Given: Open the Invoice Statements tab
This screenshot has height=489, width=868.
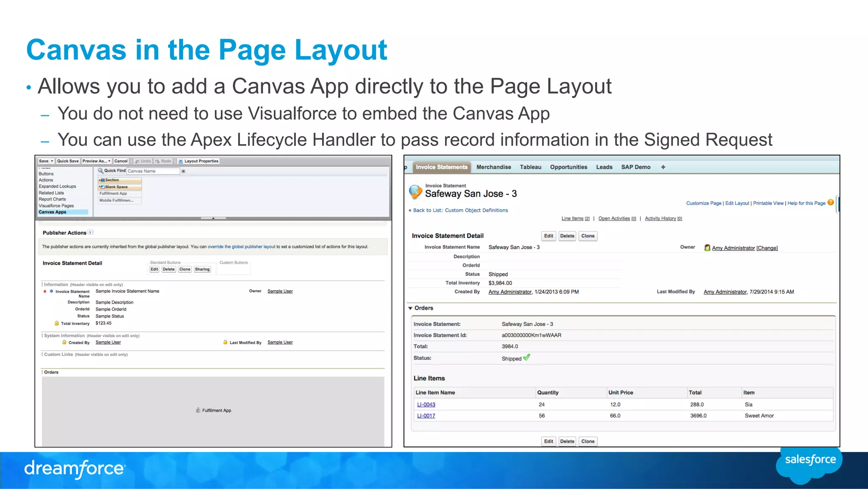Looking at the screenshot, I should 441,167.
